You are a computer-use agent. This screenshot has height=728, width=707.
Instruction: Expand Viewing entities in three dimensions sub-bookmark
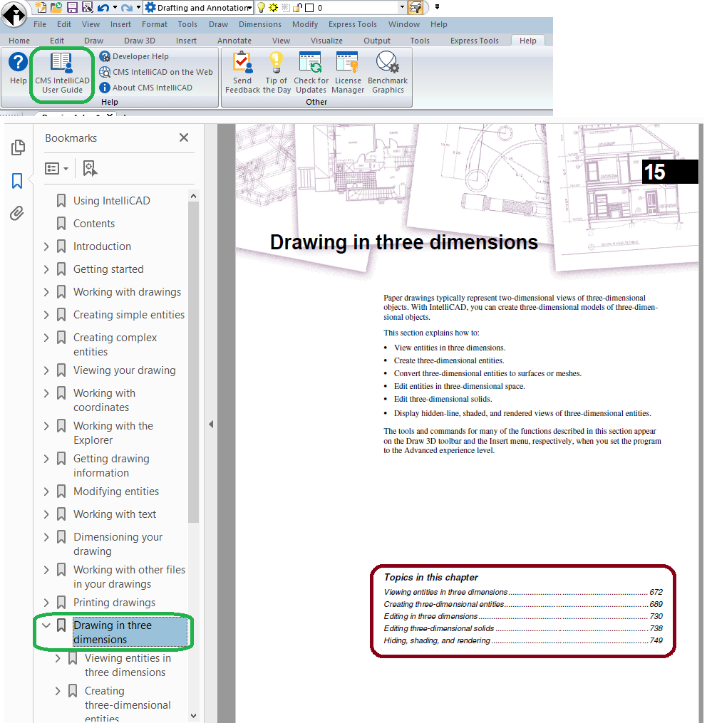click(58, 658)
